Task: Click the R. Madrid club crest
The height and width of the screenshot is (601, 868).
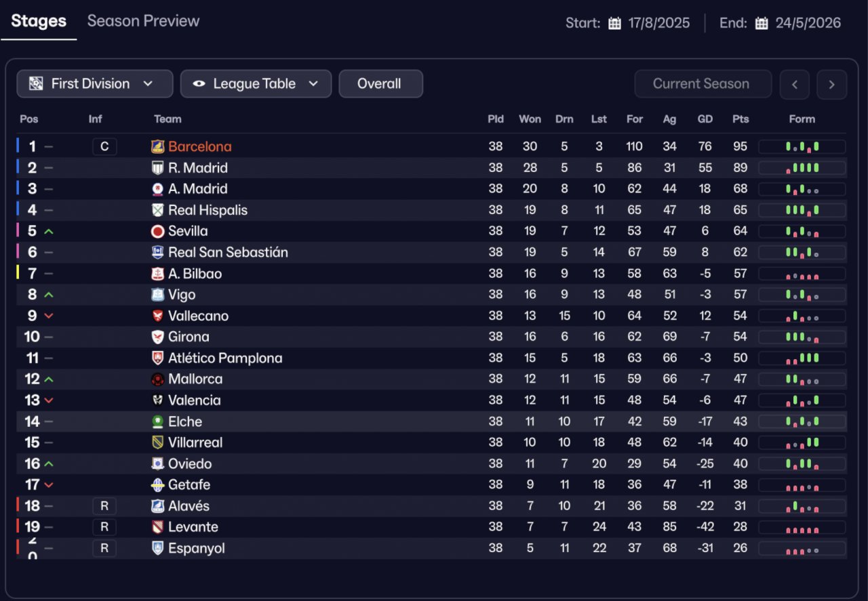Action: [x=157, y=168]
